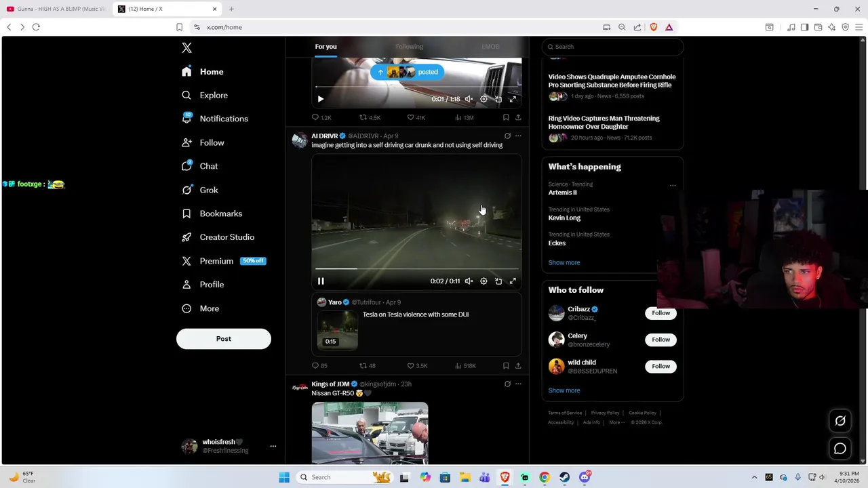Reply to post with 85 replies
Image resolution: width=868 pixels, height=488 pixels.
click(x=315, y=366)
